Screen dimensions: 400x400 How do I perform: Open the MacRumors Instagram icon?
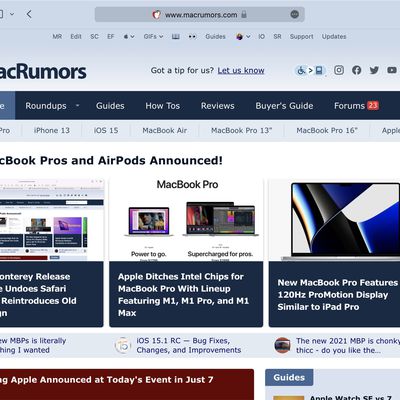tap(339, 70)
